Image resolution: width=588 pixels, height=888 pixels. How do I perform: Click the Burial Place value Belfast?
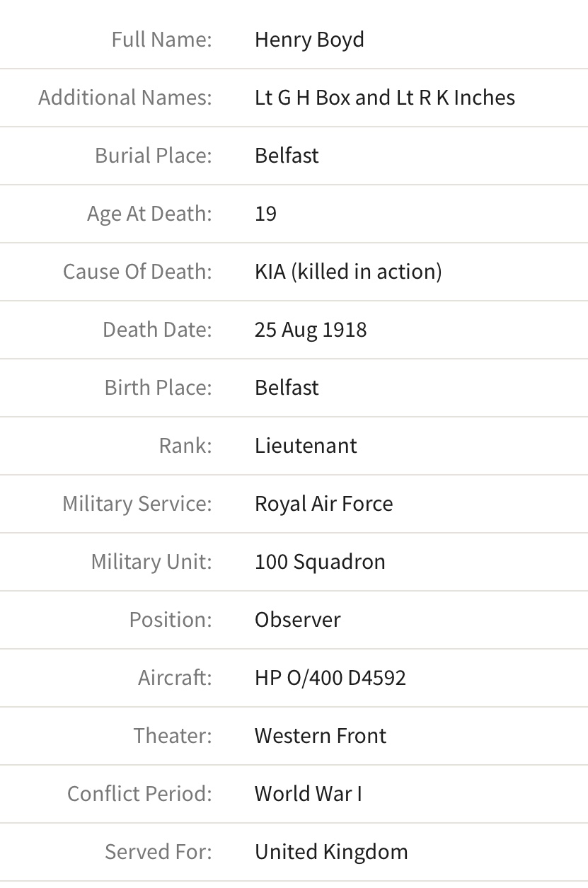tap(287, 156)
